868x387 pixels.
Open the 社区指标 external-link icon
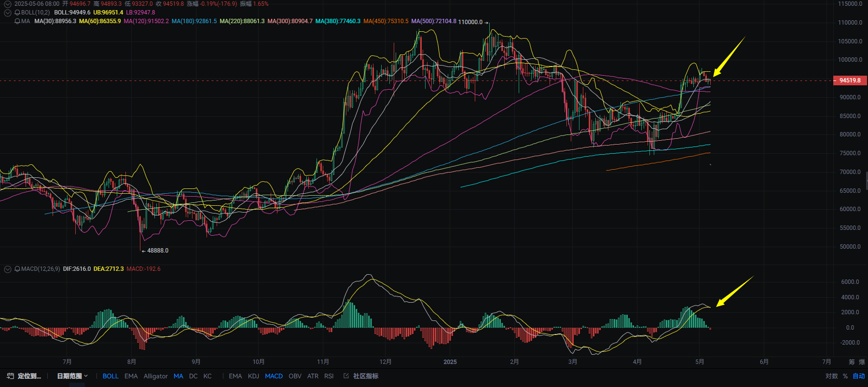click(346, 376)
